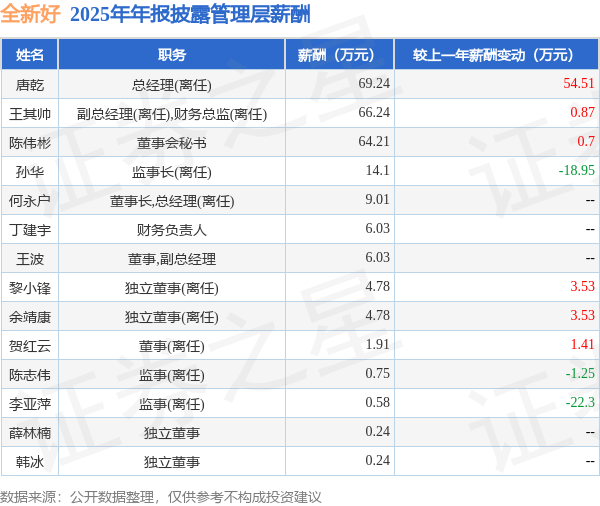Viewport: 600px width, 506px height.
Task: Click the name 王其帅
Action: tap(30, 114)
